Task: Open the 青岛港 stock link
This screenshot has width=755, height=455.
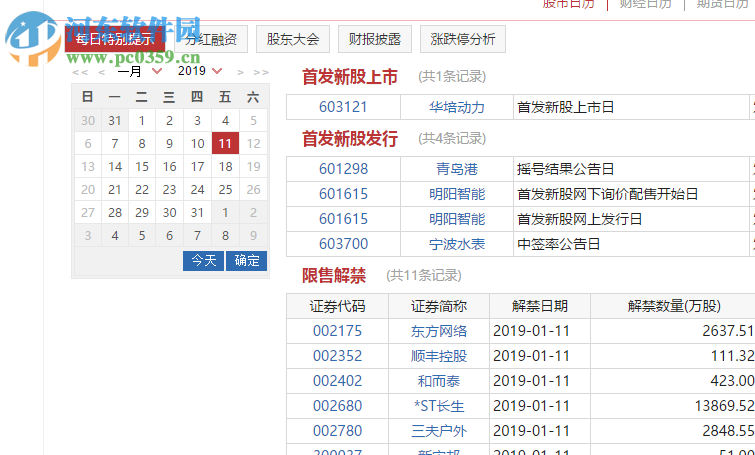Action: coord(456,169)
